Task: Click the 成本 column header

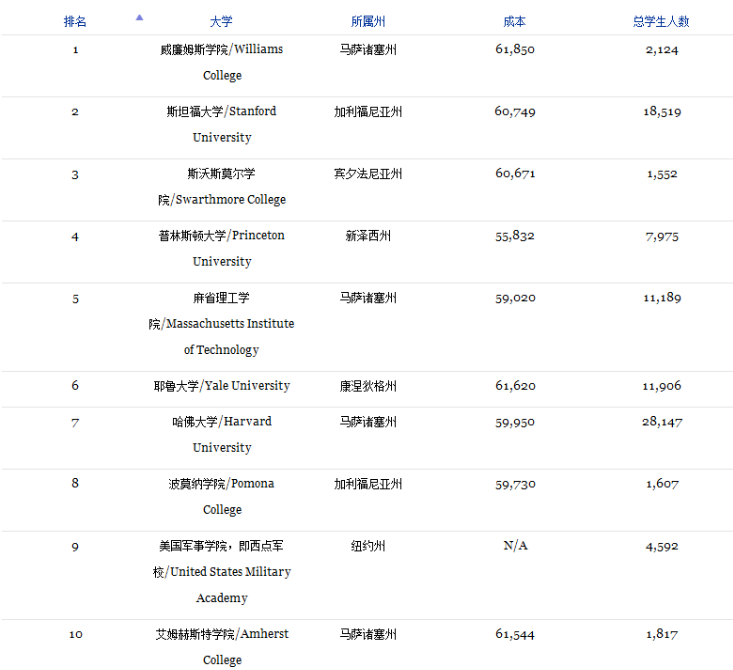Action: point(515,21)
